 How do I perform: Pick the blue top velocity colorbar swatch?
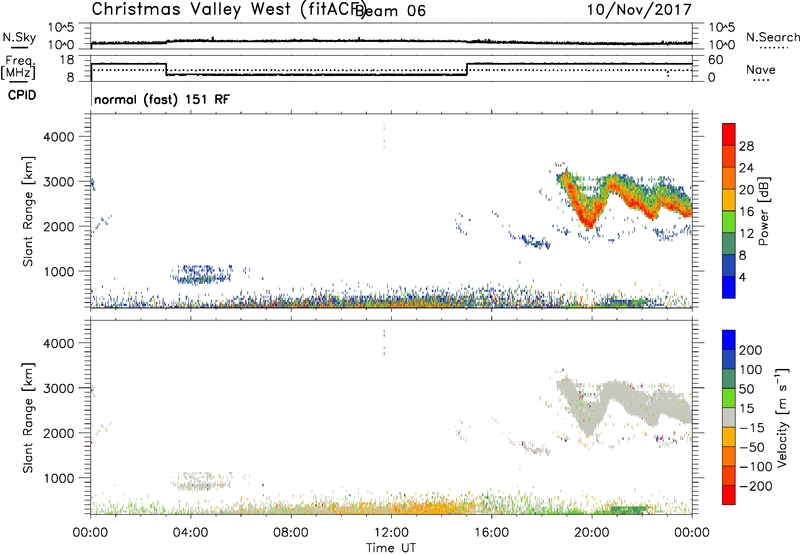point(729,340)
